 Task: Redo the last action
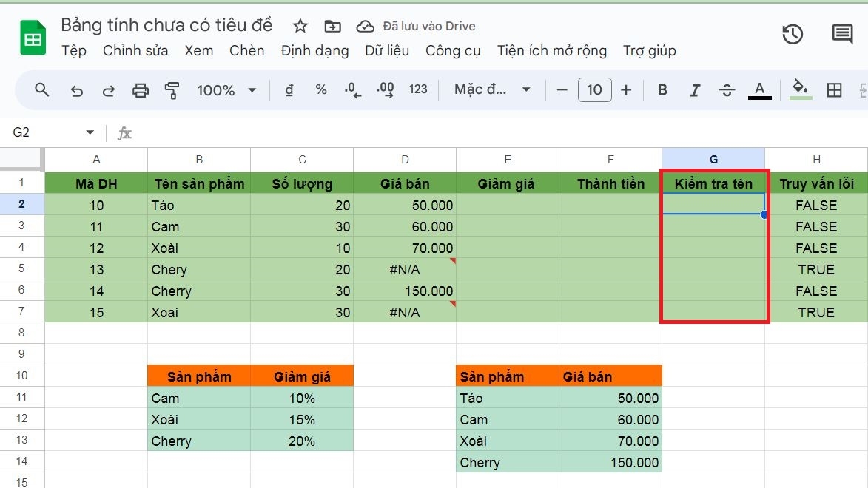point(109,89)
